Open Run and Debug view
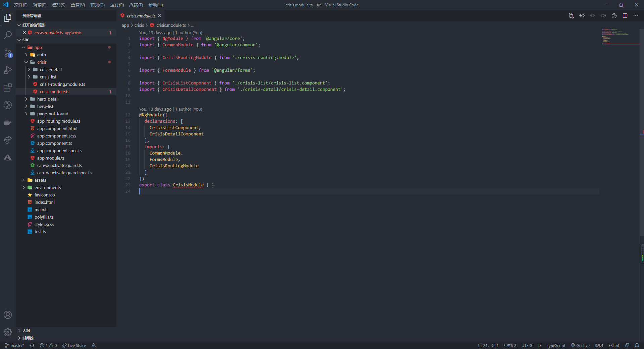644x349 pixels. pyautogui.click(x=8, y=70)
